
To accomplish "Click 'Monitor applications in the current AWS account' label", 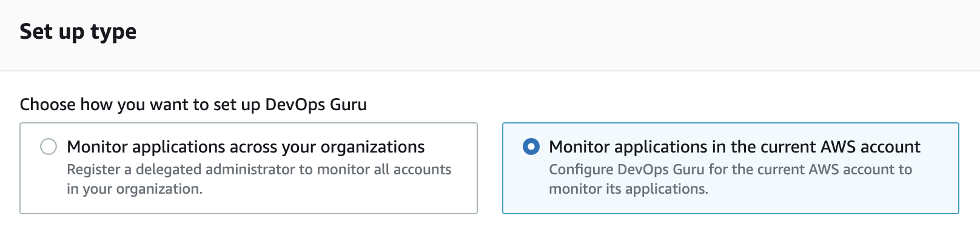I will tap(734, 147).
